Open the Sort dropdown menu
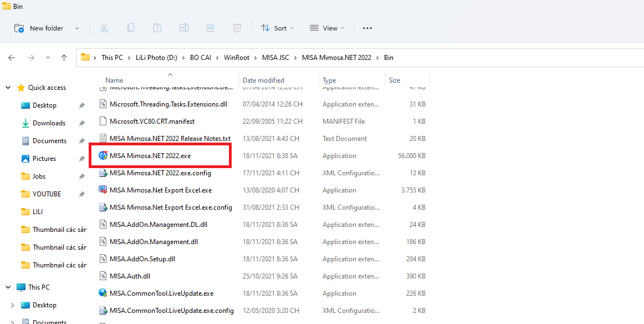Image resolution: width=644 pixels, height=324 pixels. coord(277,28)
